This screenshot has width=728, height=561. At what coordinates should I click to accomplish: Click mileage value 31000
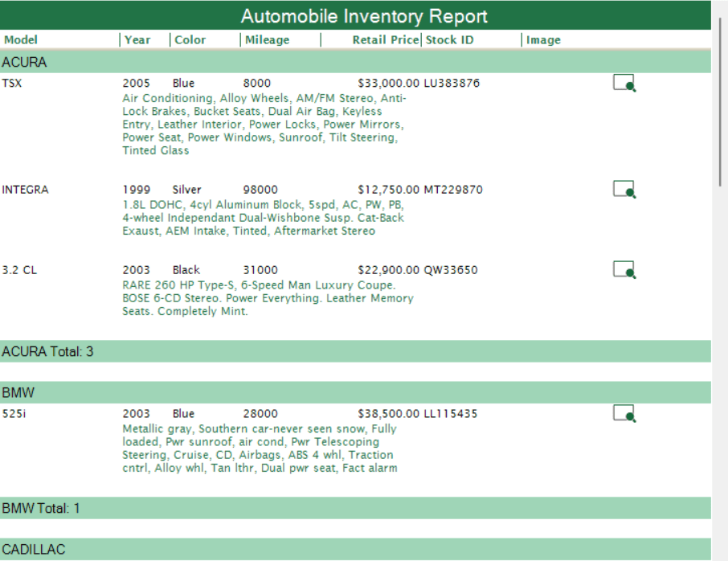(x=260, y=270)
